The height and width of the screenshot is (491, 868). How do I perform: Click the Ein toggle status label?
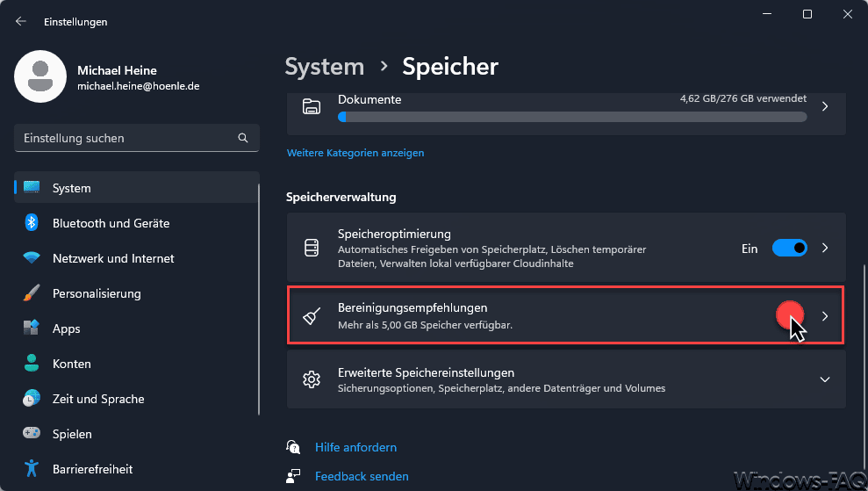pyautogui.click(x=750, y=249)
